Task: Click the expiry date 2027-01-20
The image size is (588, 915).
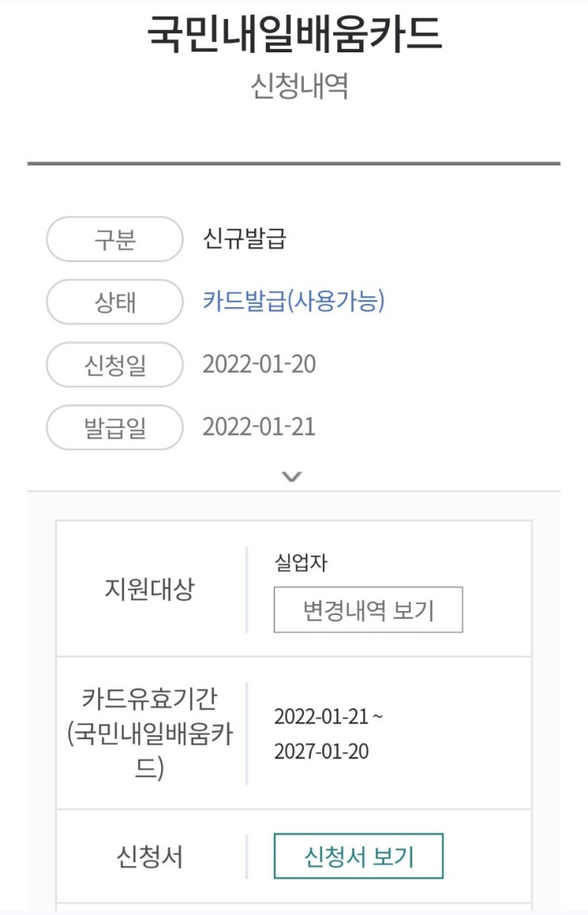Action: click(321, 751)
